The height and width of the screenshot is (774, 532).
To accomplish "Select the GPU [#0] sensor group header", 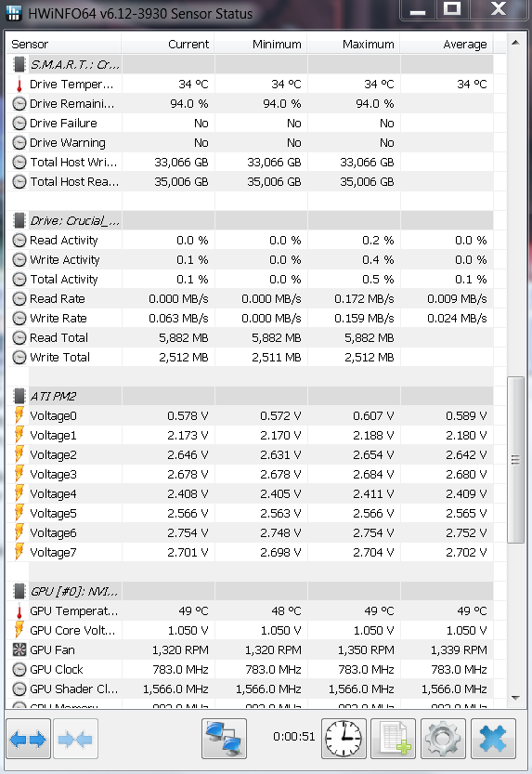I will click(x=250, y=591).
